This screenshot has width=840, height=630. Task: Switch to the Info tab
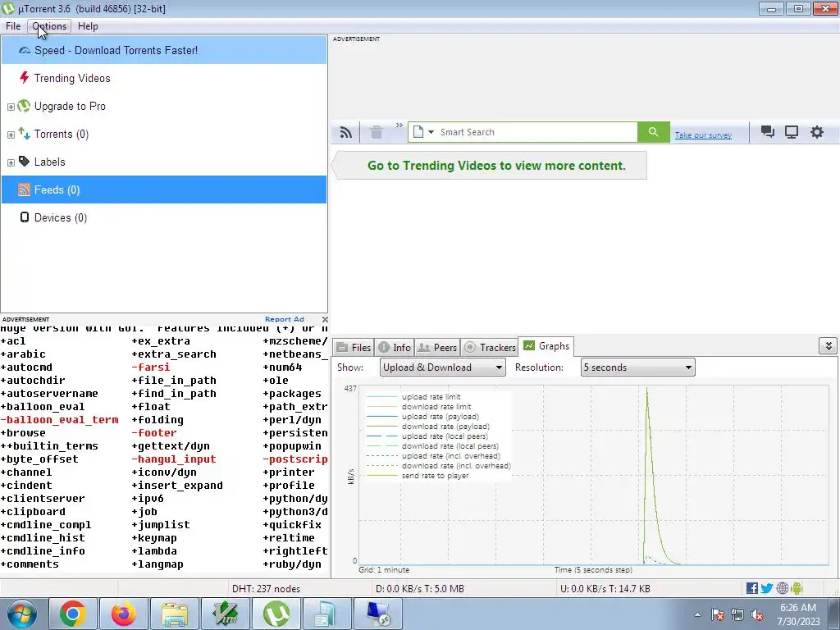tap(395, 348)
